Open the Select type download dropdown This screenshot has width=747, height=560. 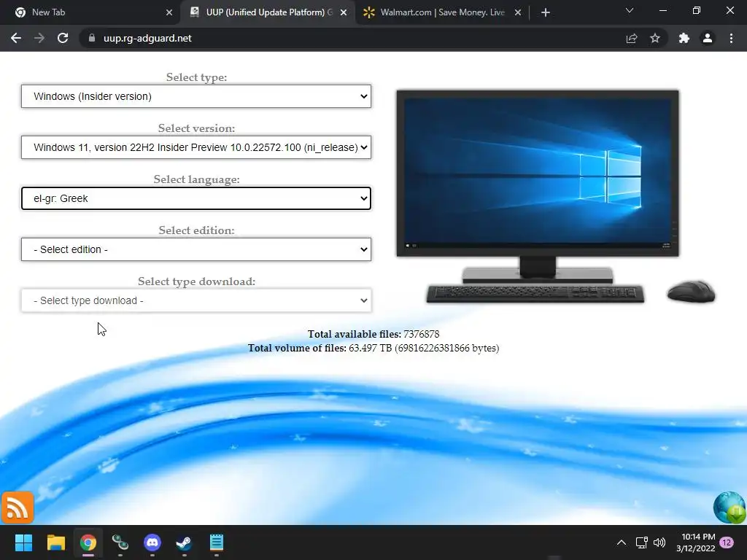pyautogui.click(x=196, y=300)
